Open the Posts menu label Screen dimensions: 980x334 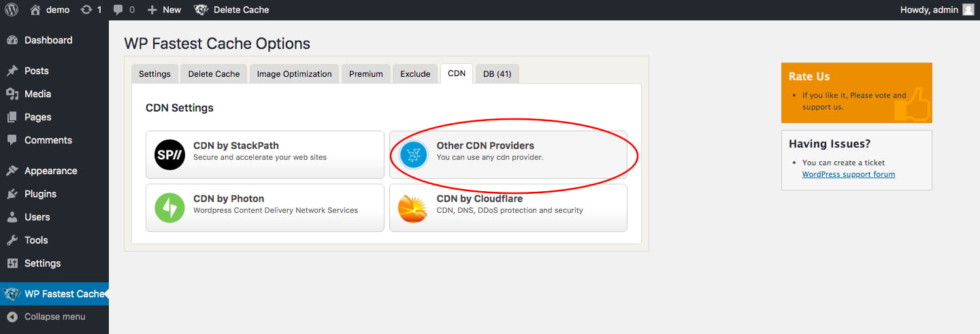37,71
